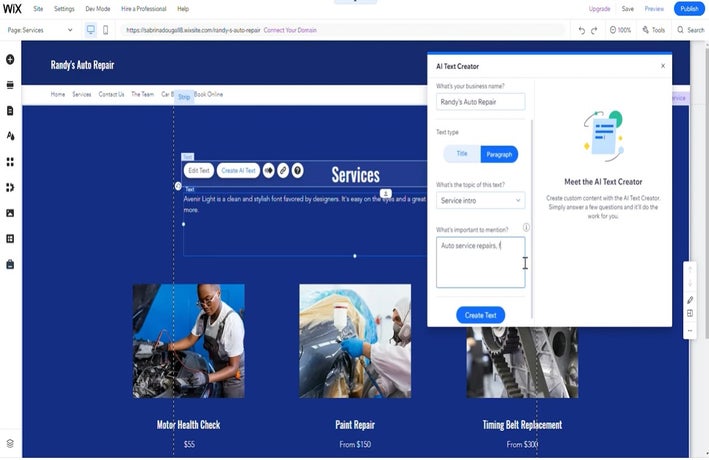
Task: Open the Dev Mode menu
Action: [x=98, y=9]
